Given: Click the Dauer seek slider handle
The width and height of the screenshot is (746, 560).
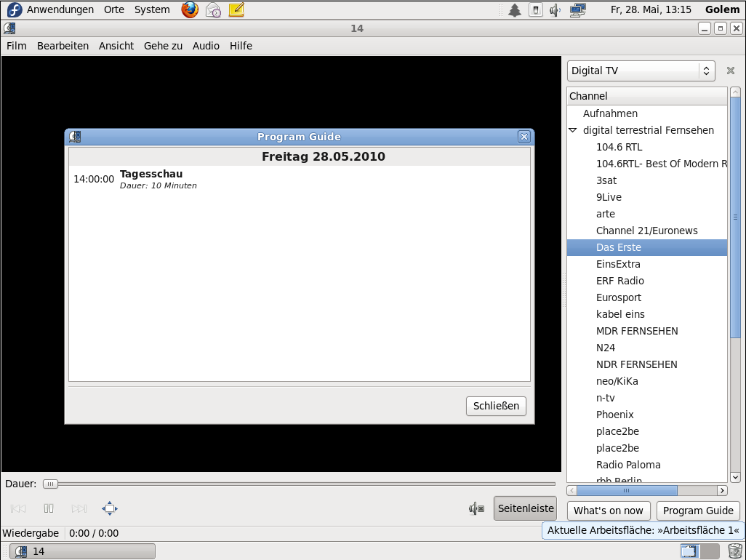Looking at the screenshot, I should pos(50,484).
